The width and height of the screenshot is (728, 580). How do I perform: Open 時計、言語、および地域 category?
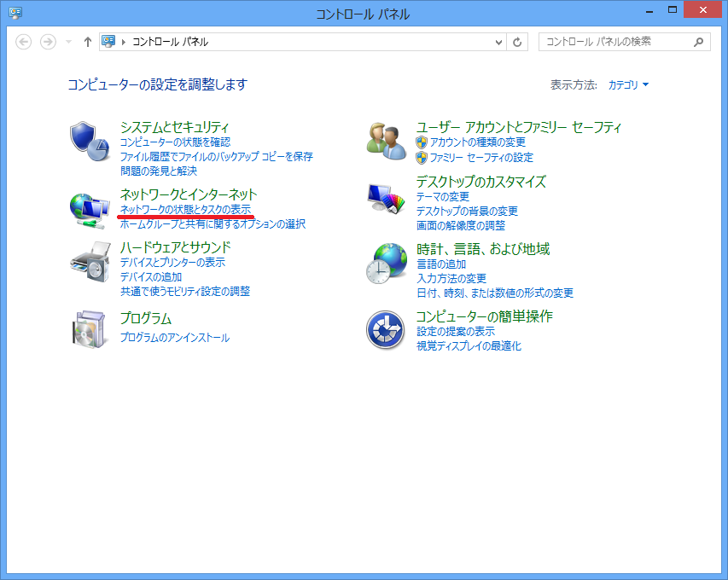[483, 249]
